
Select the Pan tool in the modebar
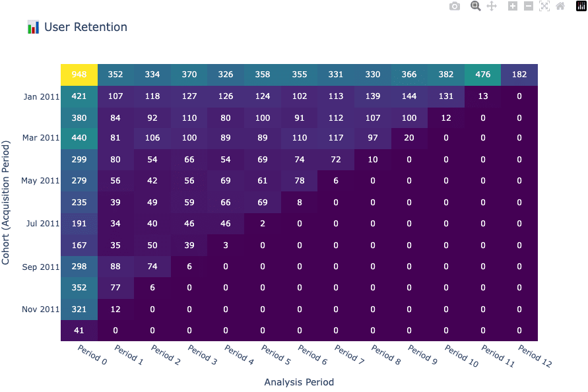coord(491,6)
